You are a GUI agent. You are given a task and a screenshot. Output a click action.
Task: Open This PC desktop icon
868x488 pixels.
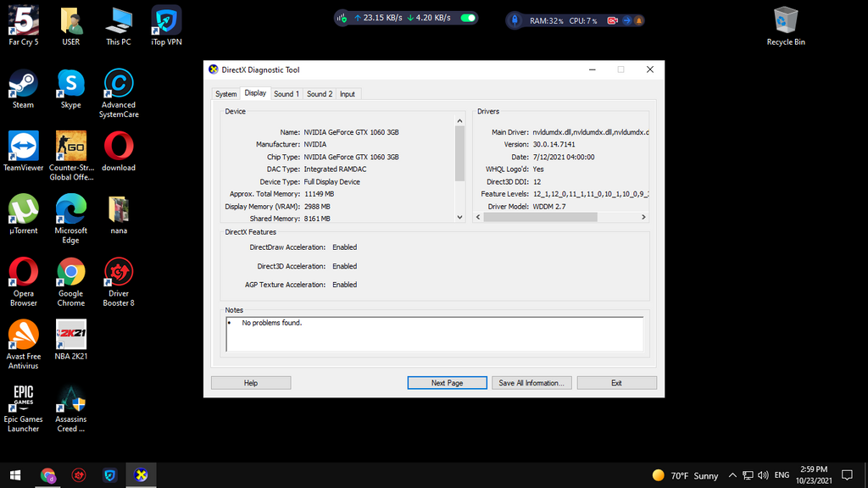click(119, 26)
